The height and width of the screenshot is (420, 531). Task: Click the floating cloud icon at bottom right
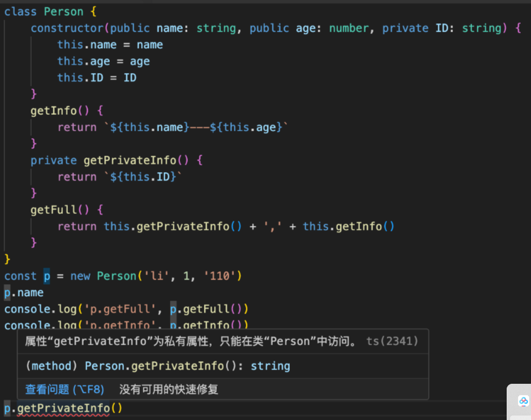coord(523,402)
